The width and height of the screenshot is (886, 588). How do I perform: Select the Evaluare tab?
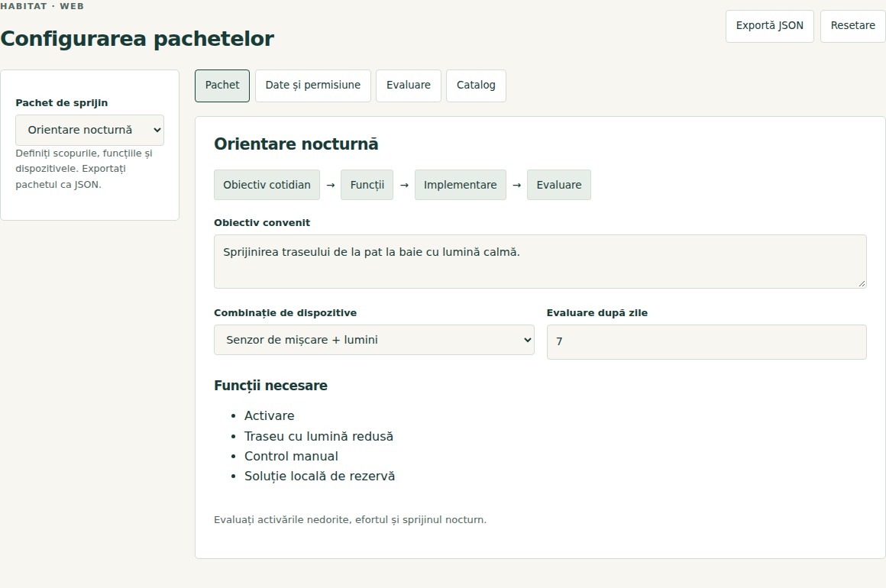409,86
